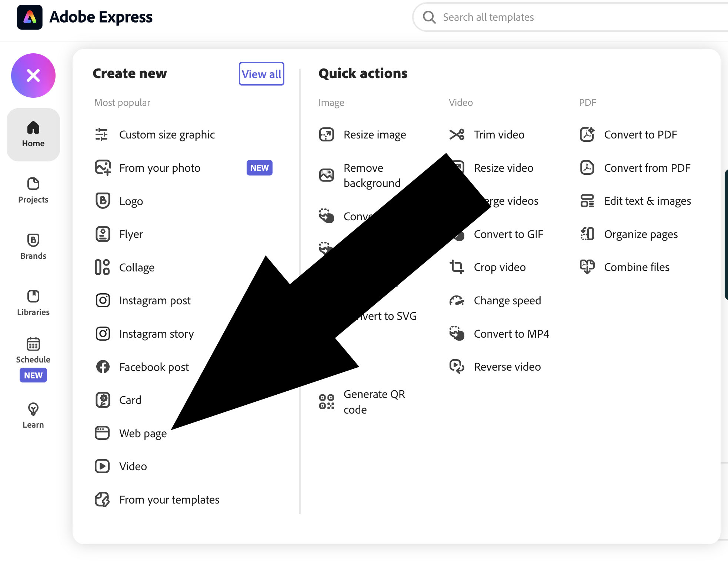Click the search magnifier icon
This screenshot has height=565, width=728.
(429, 17)
